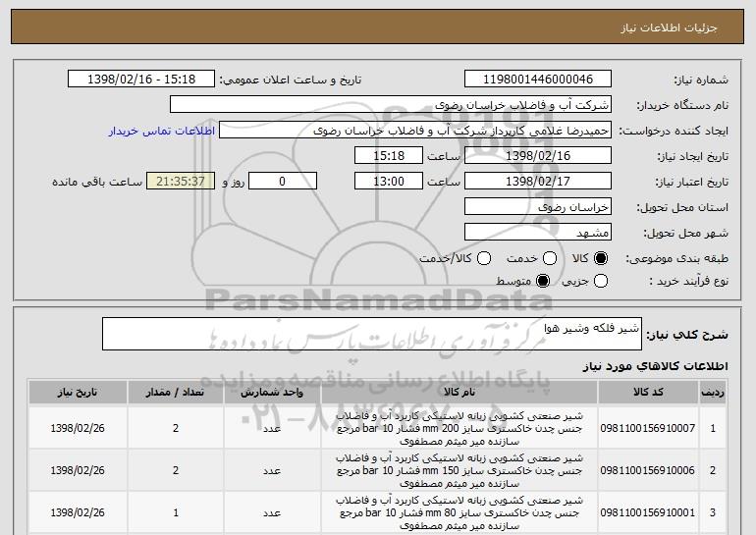Click the طبقه بندی موضوعی label
756x535 pixels.
pyautogui.click(x=676, y=259)
